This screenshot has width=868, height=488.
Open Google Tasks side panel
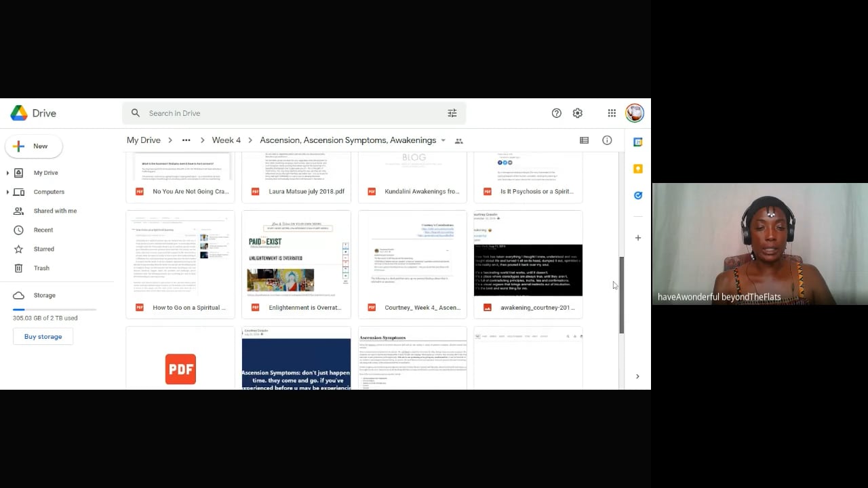pos(637,195)
